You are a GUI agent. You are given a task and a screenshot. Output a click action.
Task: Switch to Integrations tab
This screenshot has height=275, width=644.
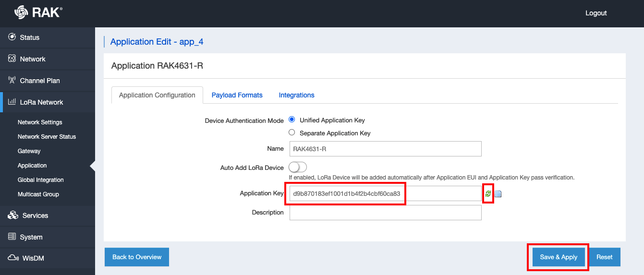tap(297, 95)
